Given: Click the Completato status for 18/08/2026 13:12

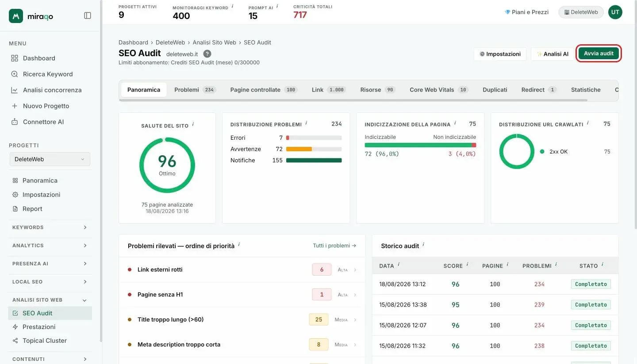Looking at the screenshot, I should (591, 284).
